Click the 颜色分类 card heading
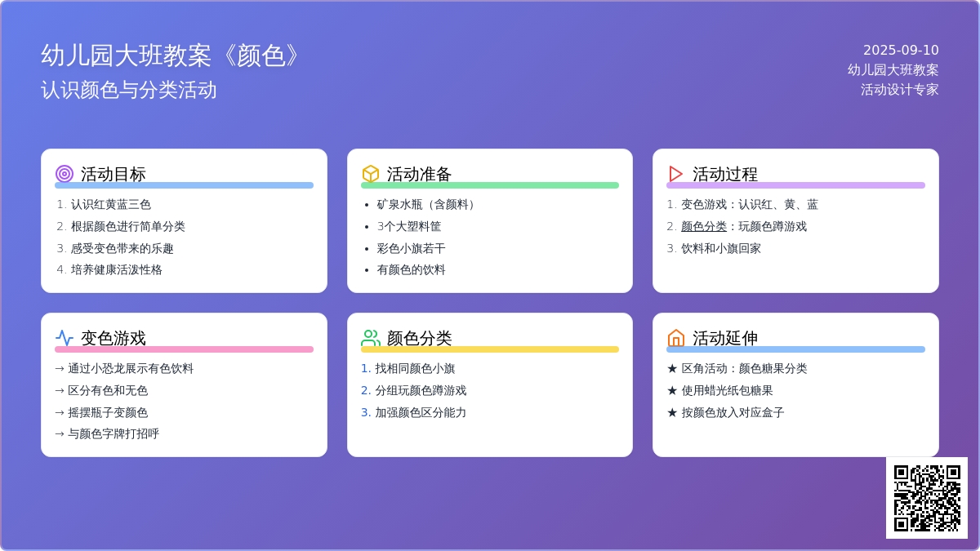This screenshot has height=551, width=980. pos(420,338)
